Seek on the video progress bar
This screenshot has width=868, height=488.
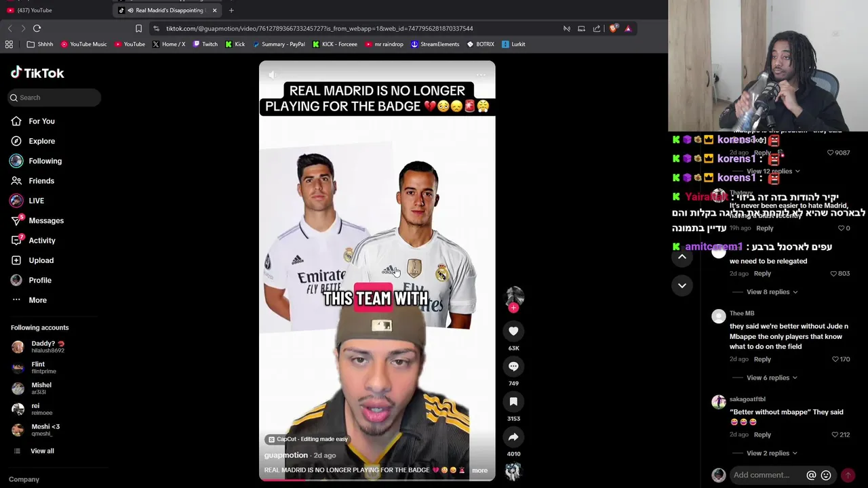[377, 479]
